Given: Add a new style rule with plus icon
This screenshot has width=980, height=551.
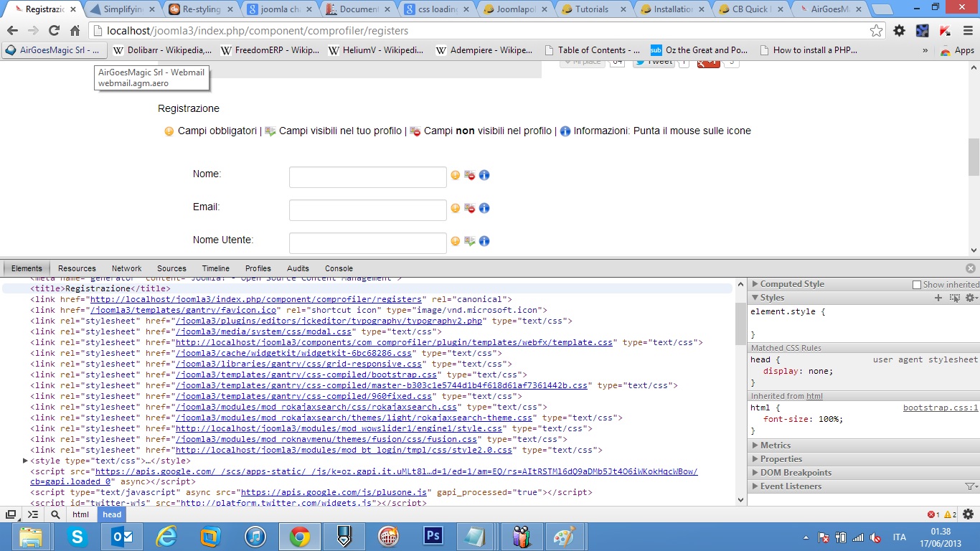Looking at the screenshot, I should [938, 298].
